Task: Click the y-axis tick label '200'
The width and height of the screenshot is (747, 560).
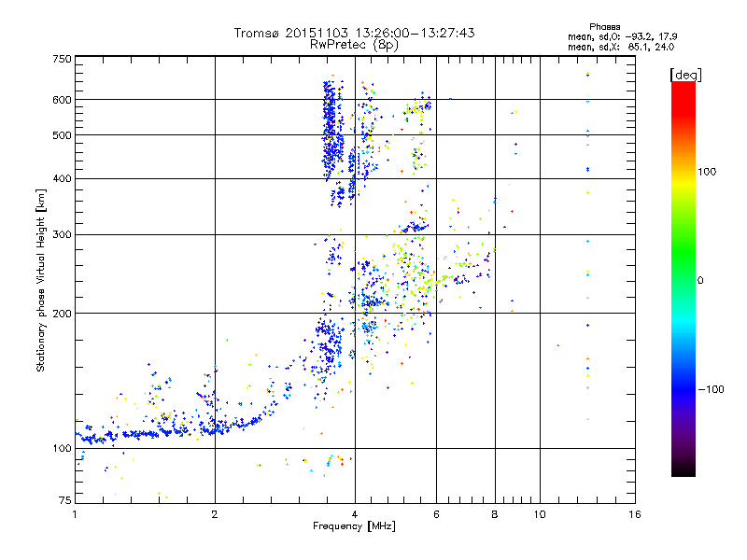Action: pyautogui.click(x=62, y=314)
